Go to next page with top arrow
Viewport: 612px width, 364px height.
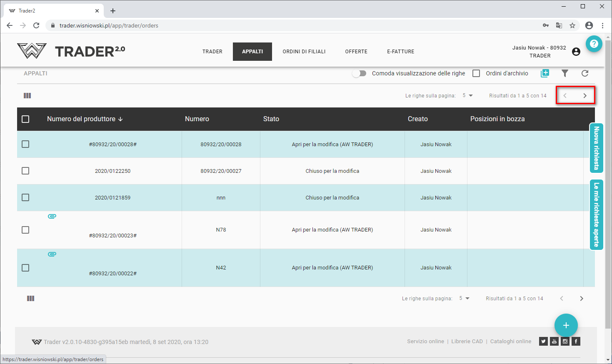pos(585,96)
